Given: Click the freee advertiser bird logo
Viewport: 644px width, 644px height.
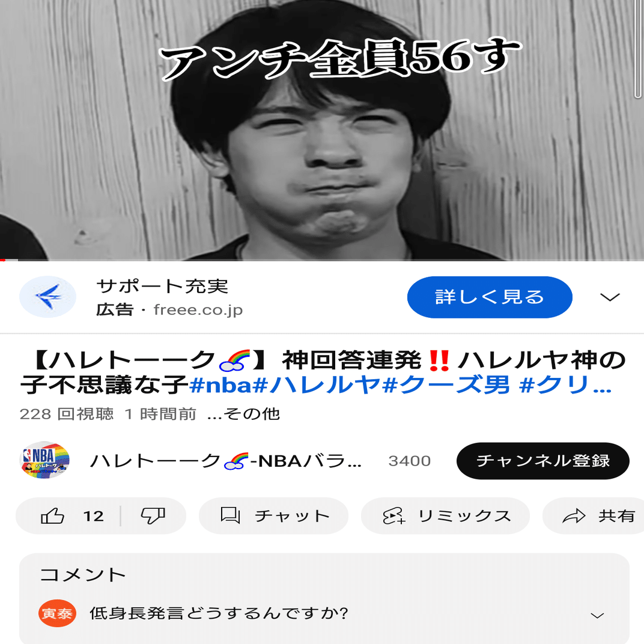Looking at the screenshot, I should pos(47,297).
